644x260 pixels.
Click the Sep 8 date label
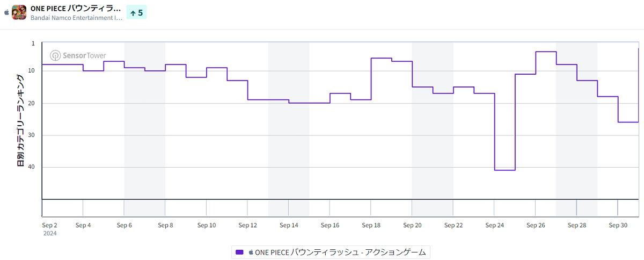pyautogui.click(x=165, y=225)
